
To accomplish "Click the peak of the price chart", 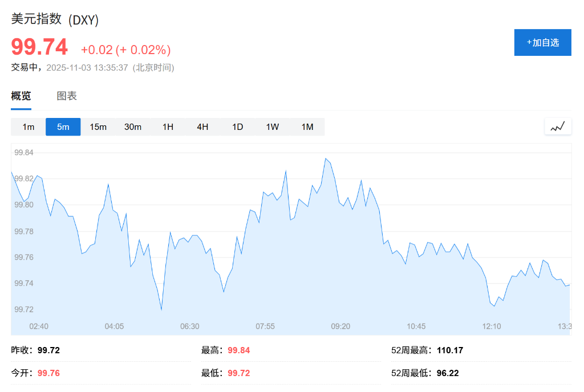I will (327, 158).
